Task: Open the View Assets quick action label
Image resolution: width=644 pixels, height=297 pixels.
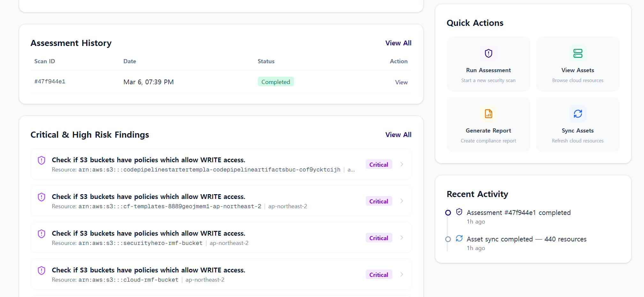Action: click(578, 70)
